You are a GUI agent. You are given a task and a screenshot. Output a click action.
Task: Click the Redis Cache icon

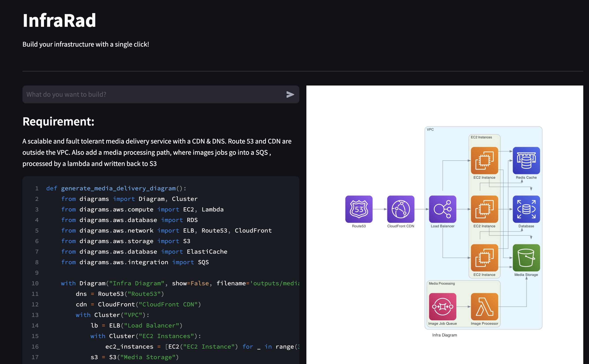click(526, 160)
